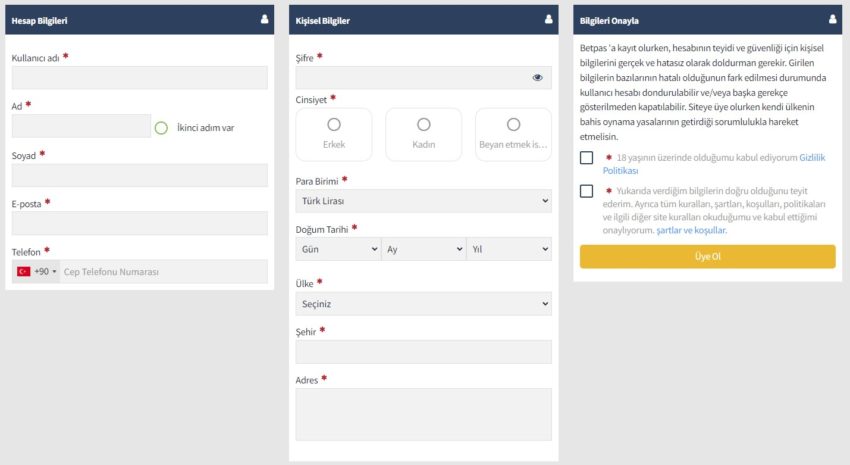Screen dimensions: 850x465
Task: Tick the checkbox confirming information is correct
Action: tap(586, 191)
